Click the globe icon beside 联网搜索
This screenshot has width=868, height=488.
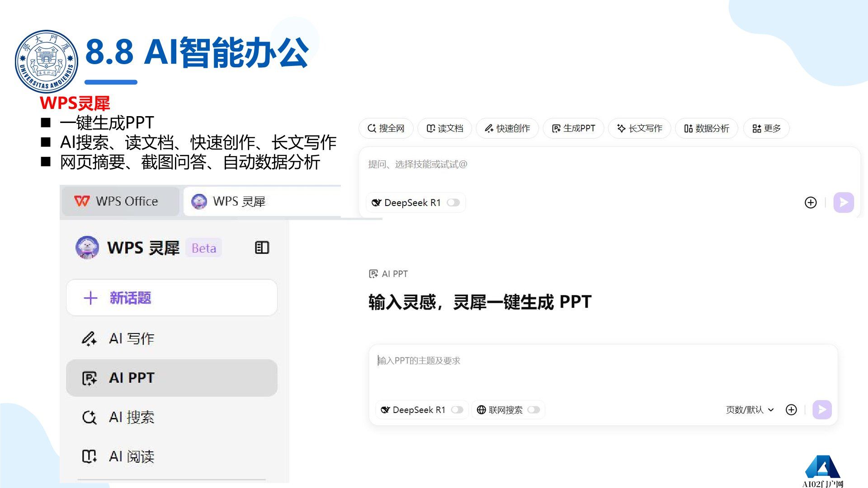pyautogui.click(x=481, y=410)
